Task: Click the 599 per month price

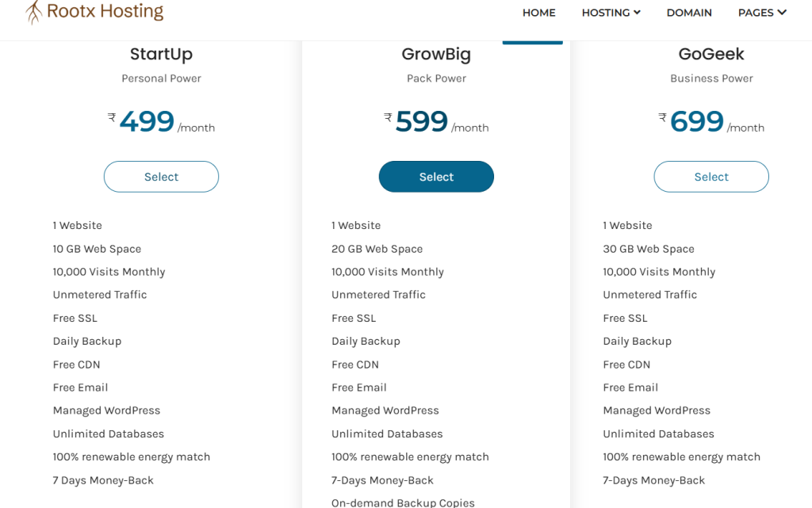Action: click(422, 122)
